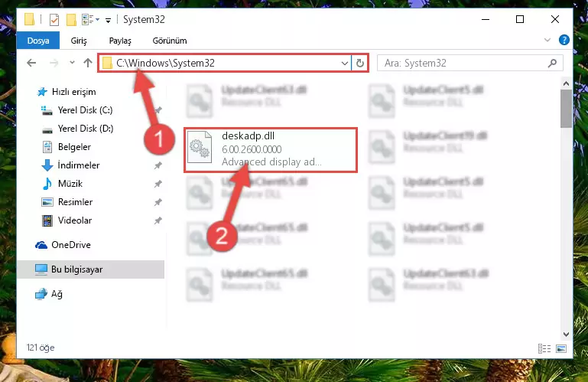
Task: Go up one folder level
Action: 88,63
